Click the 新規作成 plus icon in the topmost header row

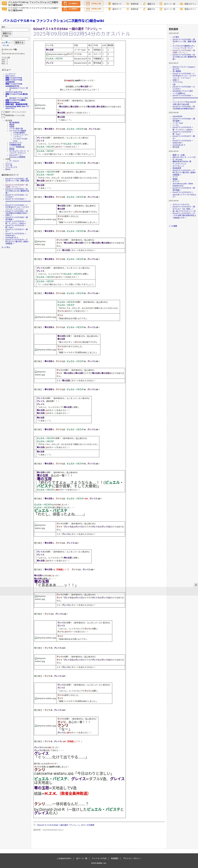[128, 4]
